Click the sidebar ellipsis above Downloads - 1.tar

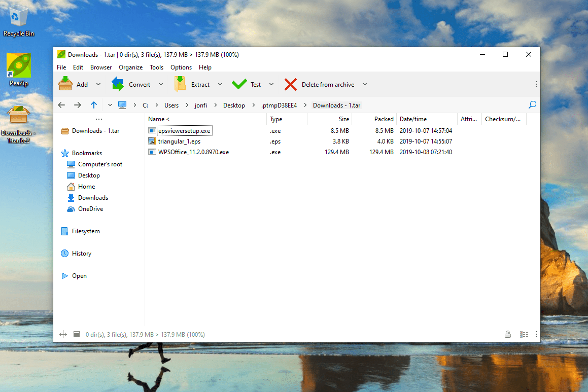tap(99, 119)
